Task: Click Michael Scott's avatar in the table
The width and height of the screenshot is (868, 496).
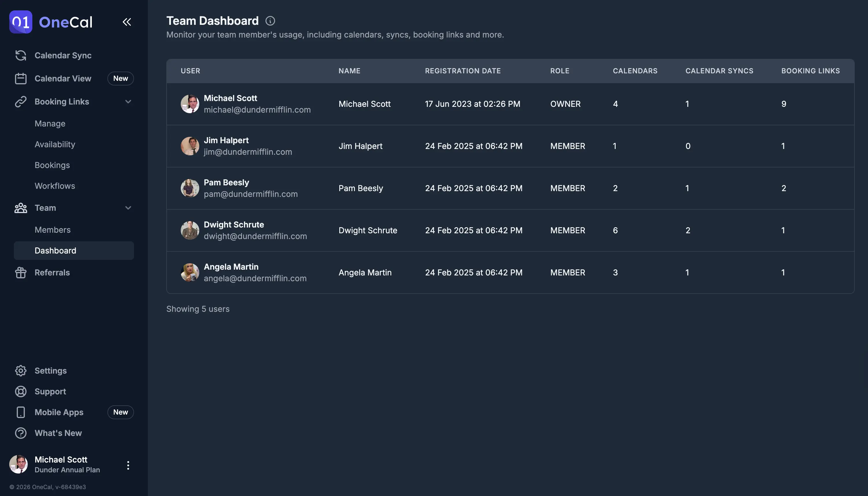Action: point(190,104)
